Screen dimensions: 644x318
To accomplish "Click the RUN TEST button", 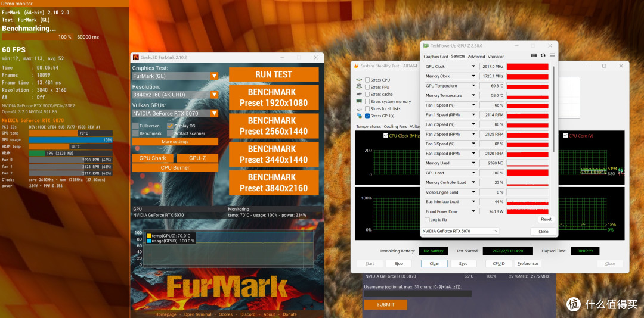I will [x=274, y=74].
